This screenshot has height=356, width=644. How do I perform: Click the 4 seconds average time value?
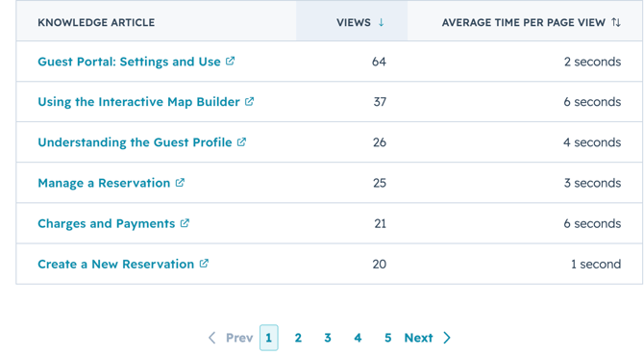592,142
